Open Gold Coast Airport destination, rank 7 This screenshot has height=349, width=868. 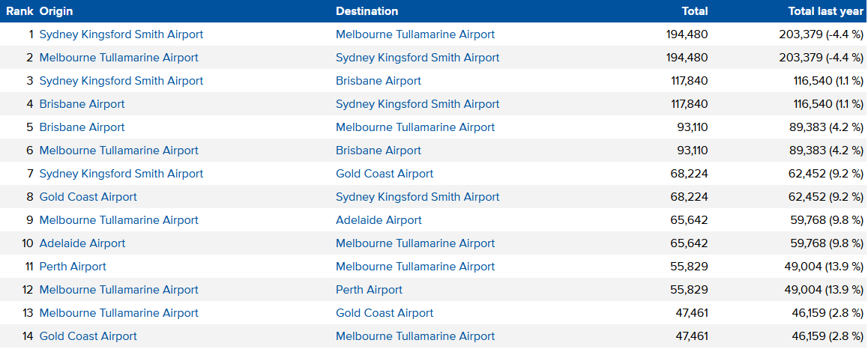point(385,174)
